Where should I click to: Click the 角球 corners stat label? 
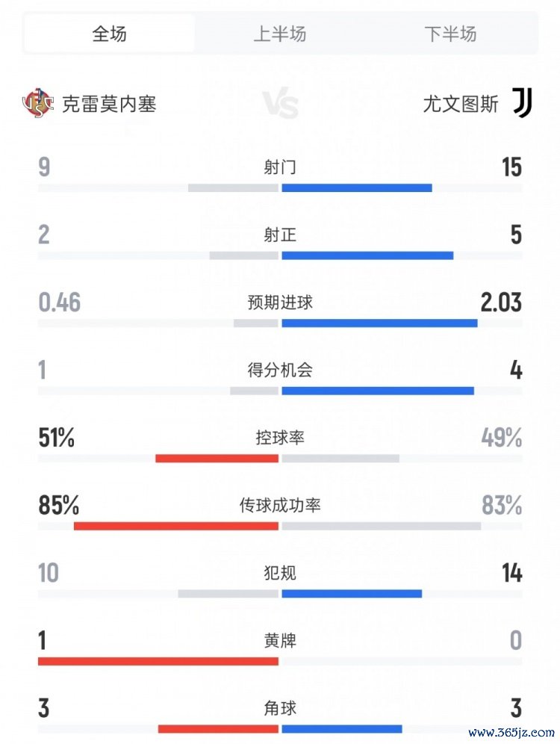coord(280,707)
